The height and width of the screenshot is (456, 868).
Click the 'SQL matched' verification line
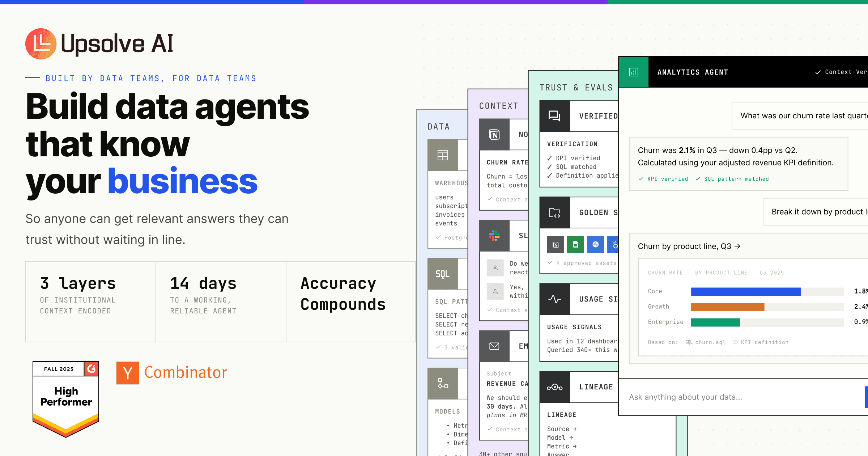572,167
